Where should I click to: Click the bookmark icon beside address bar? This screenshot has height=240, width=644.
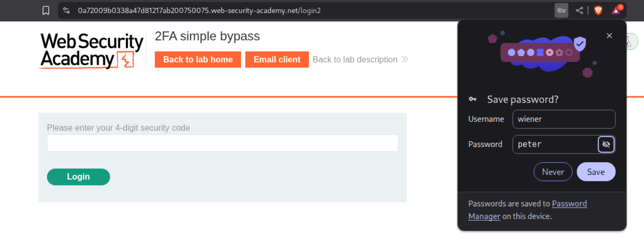[x=46, y=11]
